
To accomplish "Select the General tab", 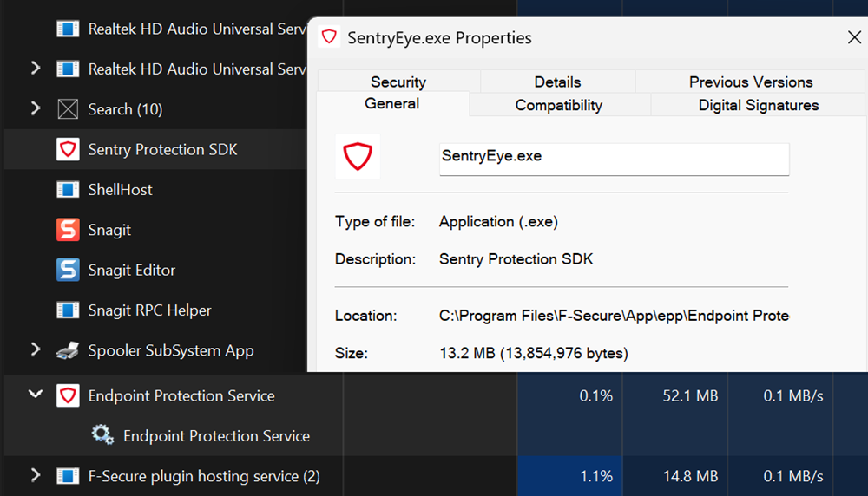I will click(392, 104).
